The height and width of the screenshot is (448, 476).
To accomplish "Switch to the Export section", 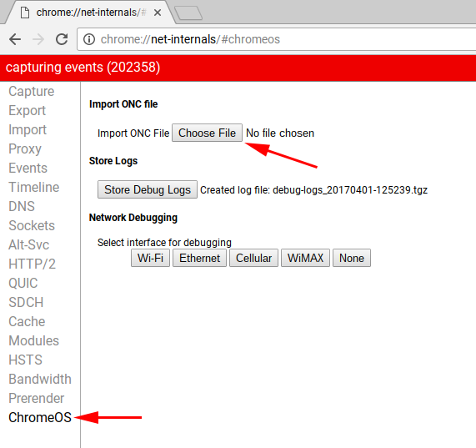I will [x=27, y=111].
